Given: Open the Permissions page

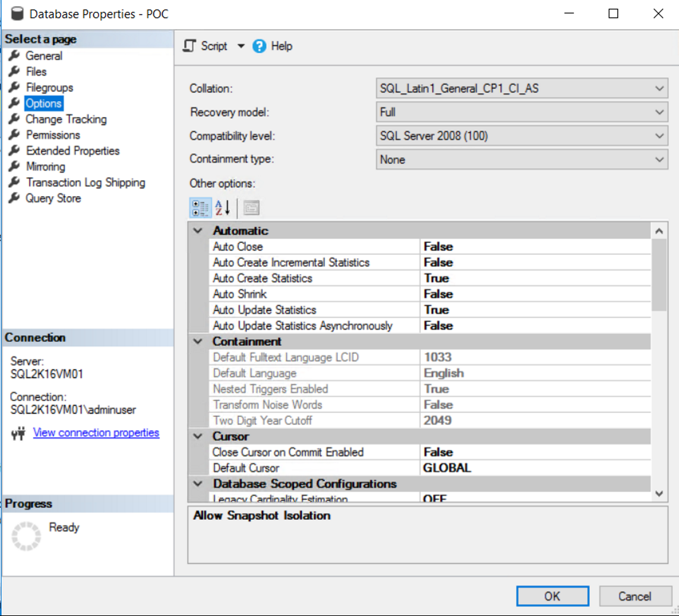Looking at the screenshot, I should click(x=53, y=135).
